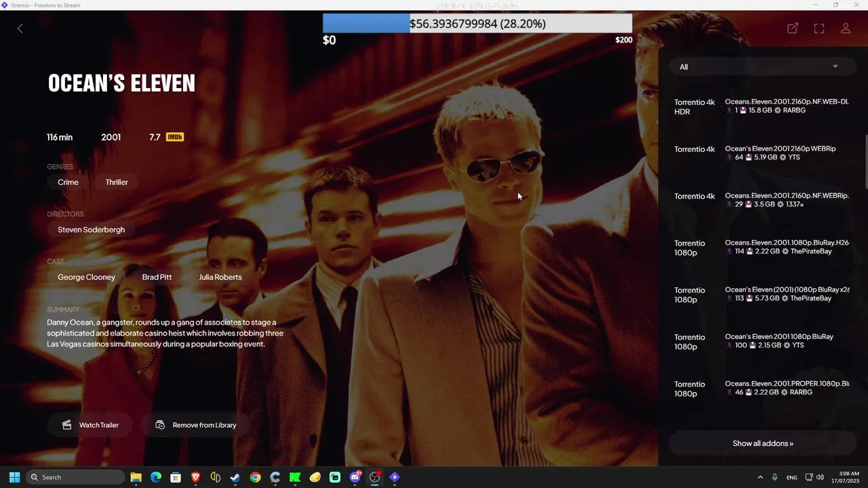Go back using the back arrow
The width and height of the screenshot is (868, 488).
point(20,28)
